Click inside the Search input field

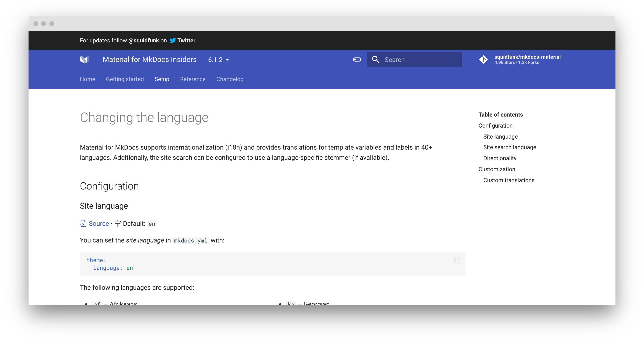coord(420,60)
